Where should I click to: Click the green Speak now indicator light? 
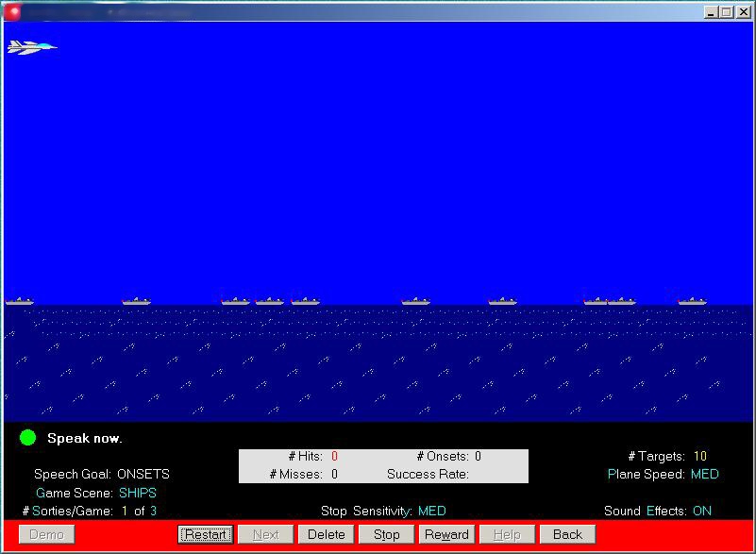[x=28, y=437]
